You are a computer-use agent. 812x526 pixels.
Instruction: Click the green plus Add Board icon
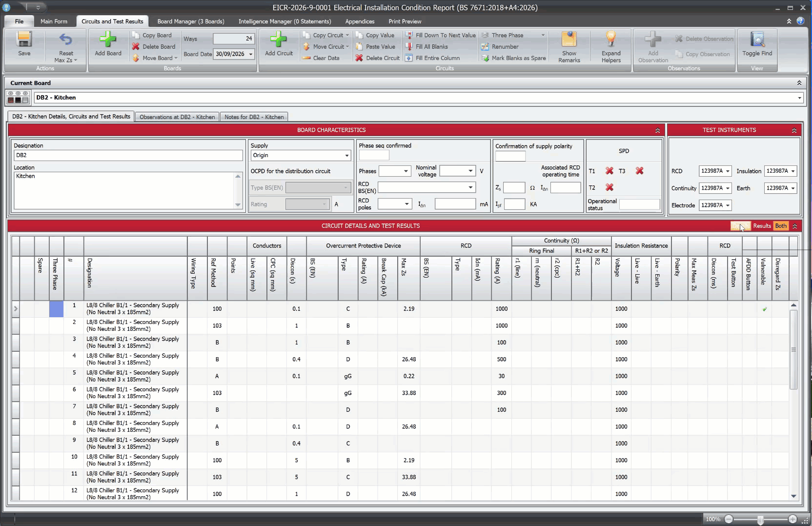click(108, 40)
